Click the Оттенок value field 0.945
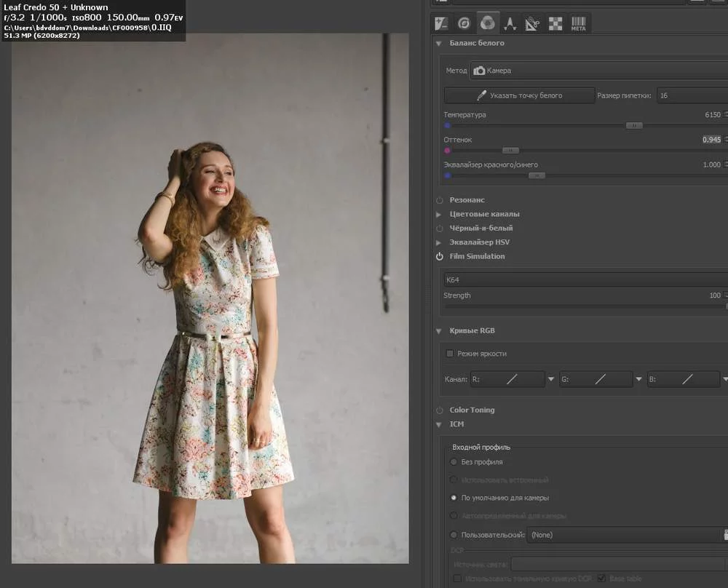728x588 pixels. (x=711, y=140)
